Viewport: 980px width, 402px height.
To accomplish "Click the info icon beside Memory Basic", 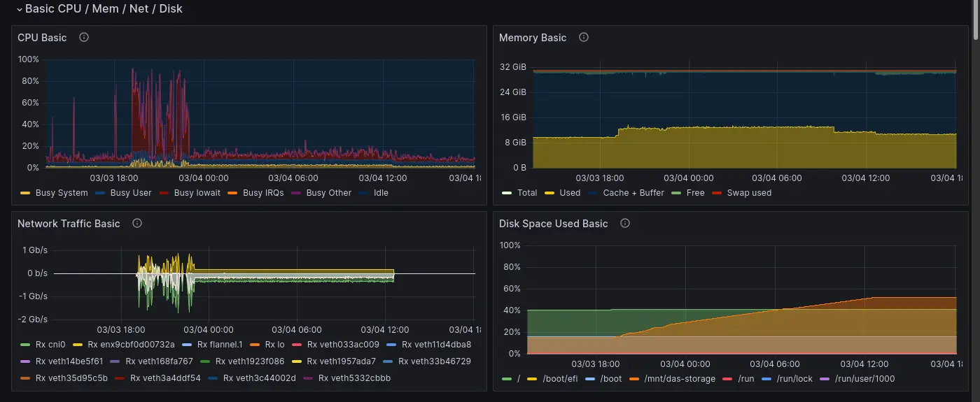I will click(x=584, y=38).
